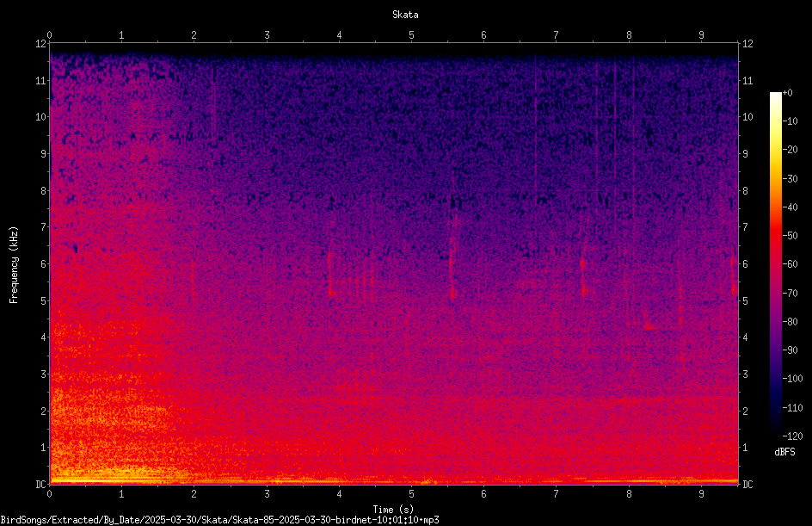The image size is (812, 526).
Task: Click the "-70" color scale label
Action: (790, 294)
